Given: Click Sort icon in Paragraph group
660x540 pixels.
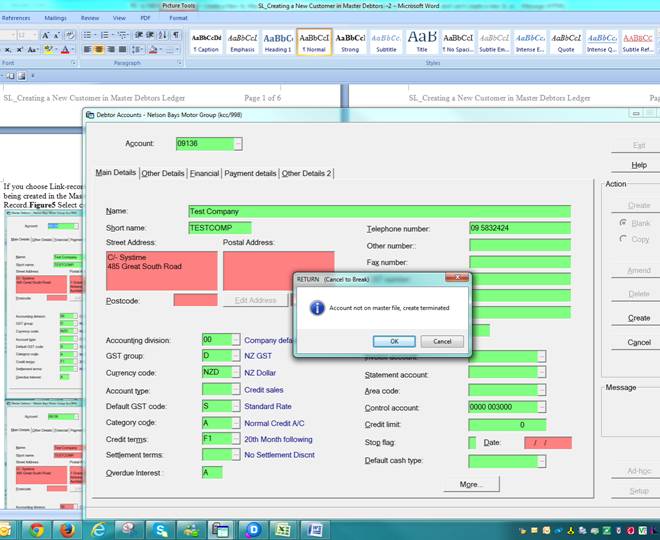Looking at the screenshot, I should click(163, 35).
